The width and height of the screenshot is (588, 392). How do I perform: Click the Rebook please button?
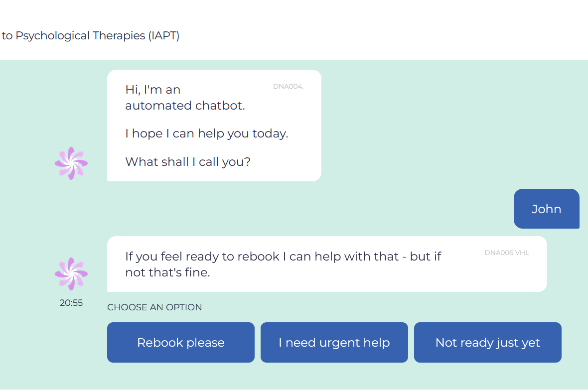(180, 343)
